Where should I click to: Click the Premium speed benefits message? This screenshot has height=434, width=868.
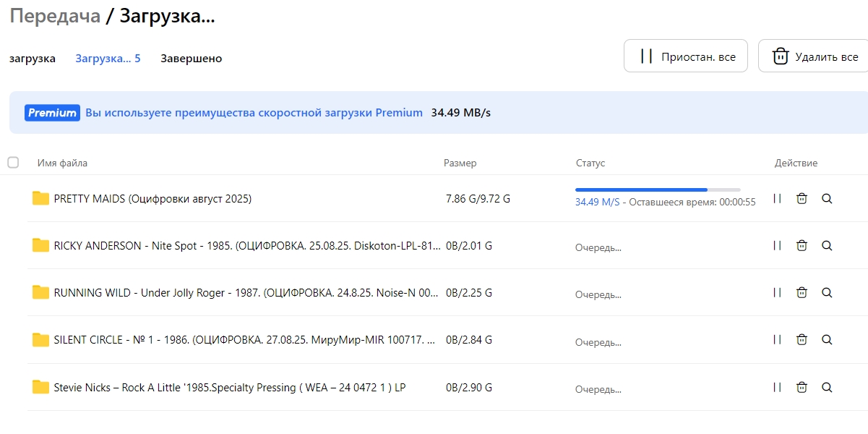[254, 113]
